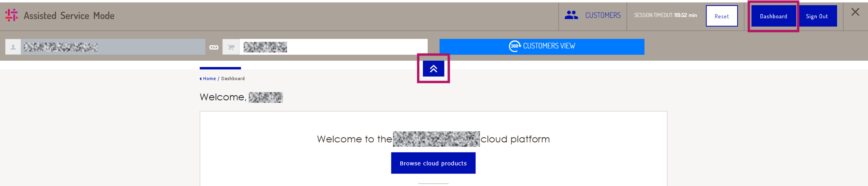The height and width of the screenshot is (186, 868).
Task: Open Customers list via people icon
Action: click(x=571, y=15)
